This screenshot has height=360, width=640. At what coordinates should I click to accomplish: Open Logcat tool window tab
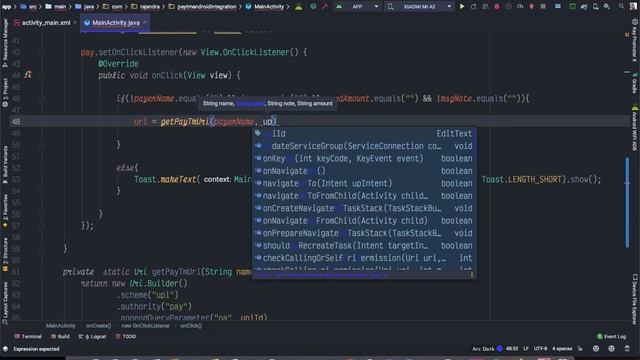(x=92, y=337)
